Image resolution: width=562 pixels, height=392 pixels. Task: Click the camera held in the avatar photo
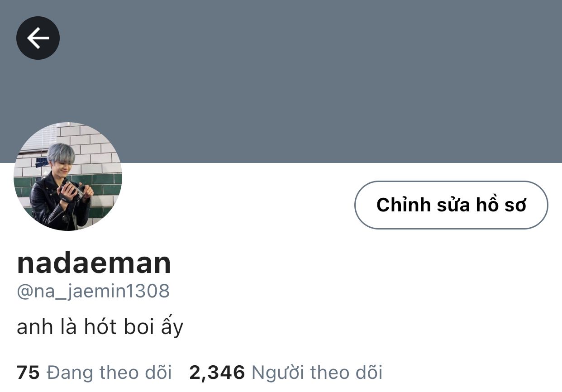(74, 189)
